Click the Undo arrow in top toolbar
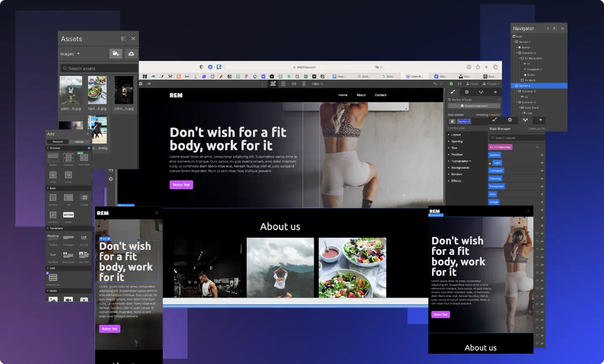The image size is (604, 364). tap(435, 84)
